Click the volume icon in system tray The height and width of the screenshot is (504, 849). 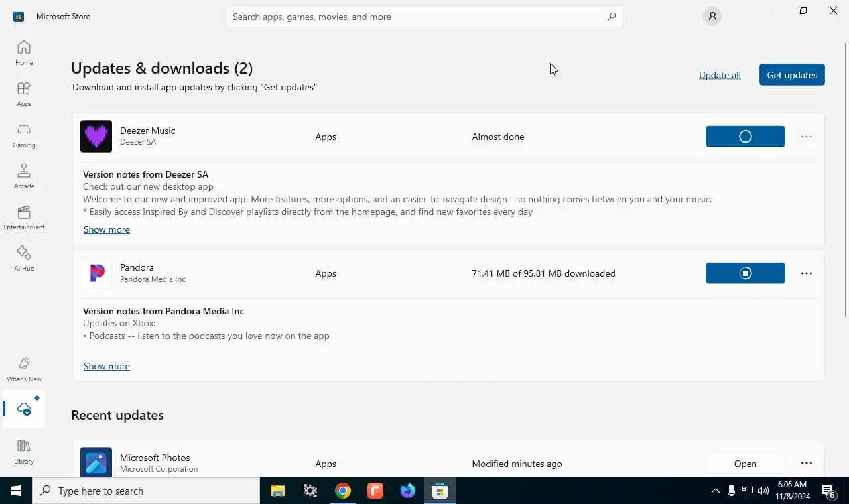763,491
